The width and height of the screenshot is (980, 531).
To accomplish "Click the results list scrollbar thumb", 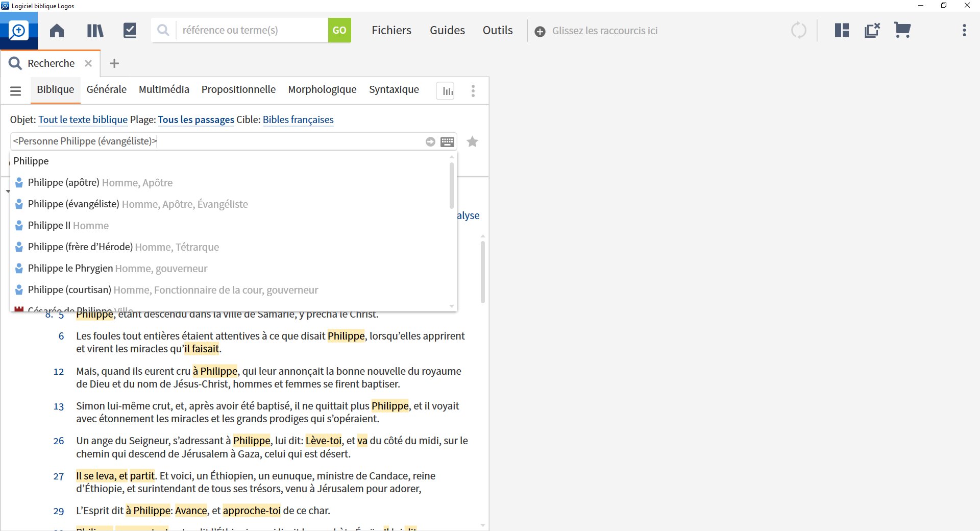I will click(x=483, y=272).
